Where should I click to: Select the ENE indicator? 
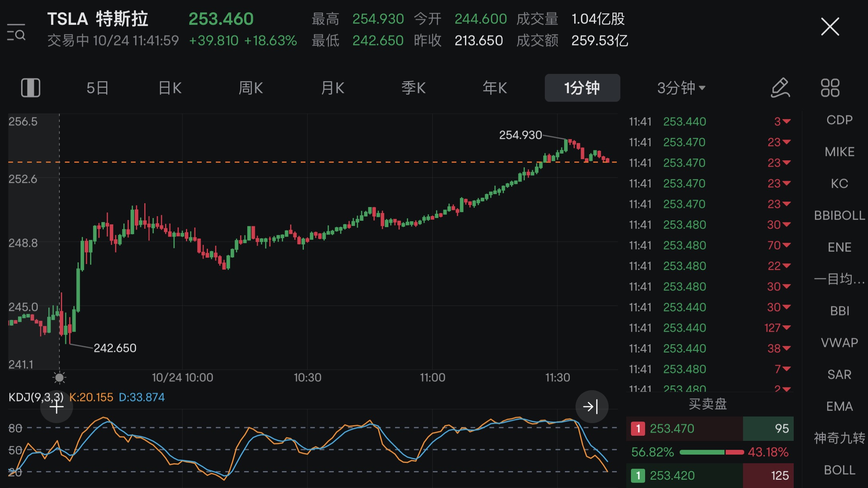[839, 247]
